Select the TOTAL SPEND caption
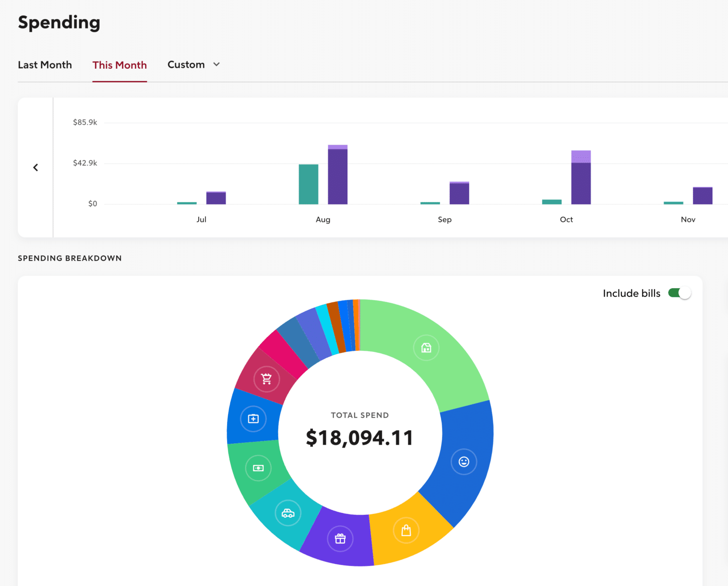This screenshot has height=586, width=728. 360,415
